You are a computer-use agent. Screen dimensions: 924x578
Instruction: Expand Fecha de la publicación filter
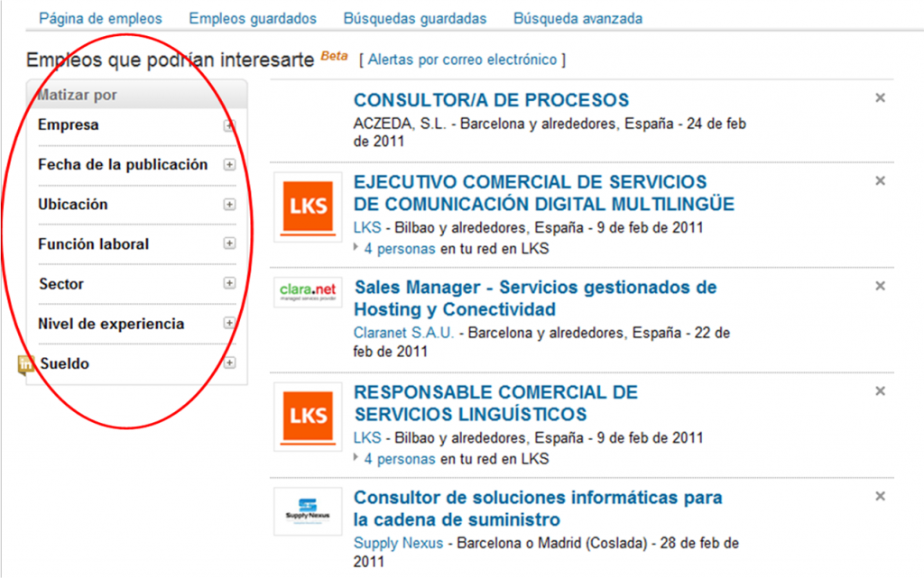tap(230, 165)
